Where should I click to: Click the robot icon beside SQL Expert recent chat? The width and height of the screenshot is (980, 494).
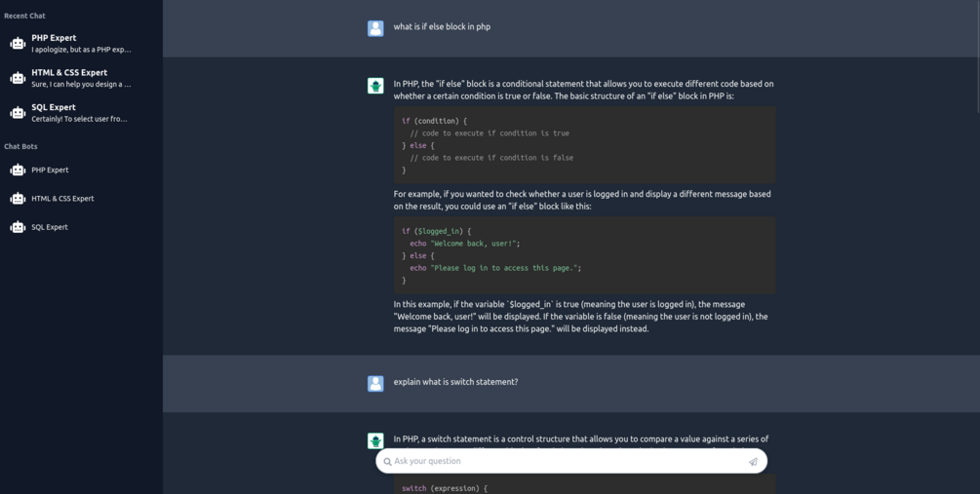point(18,113)
